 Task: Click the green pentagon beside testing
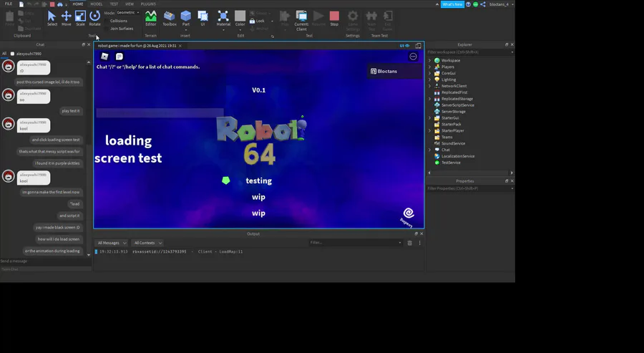(x=226, y=180)
